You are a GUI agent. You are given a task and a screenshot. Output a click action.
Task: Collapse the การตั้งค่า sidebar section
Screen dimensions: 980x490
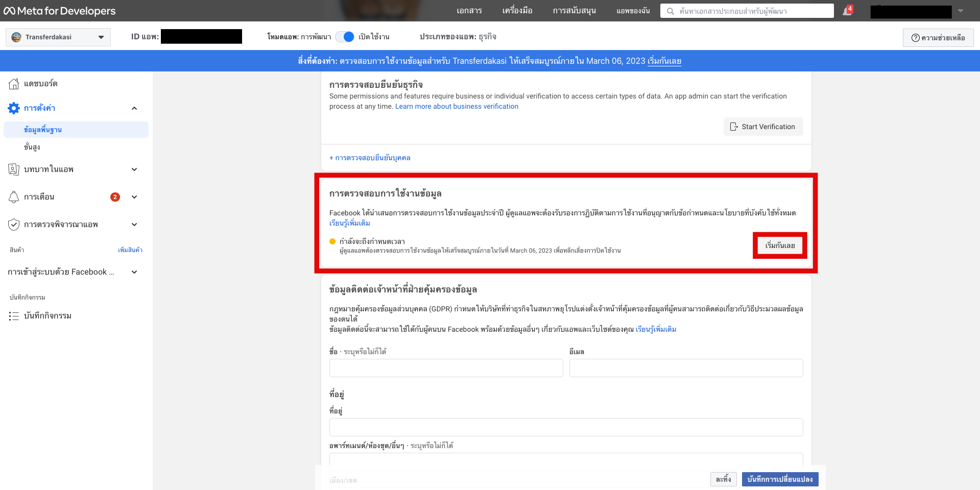tap(134, 108)
